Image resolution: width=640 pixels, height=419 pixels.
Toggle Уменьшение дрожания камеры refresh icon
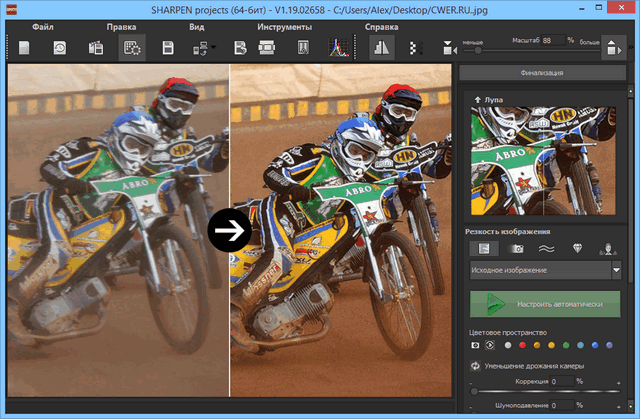pyautogui.click(x=474, y=365)
